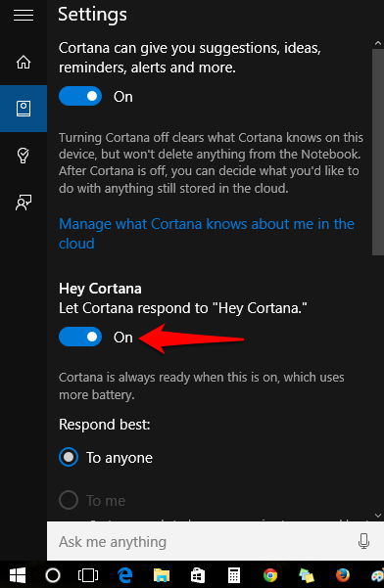The image size is (384, 588).
Task: Turn off Cortana suggestions toggle
Action: 80,96
